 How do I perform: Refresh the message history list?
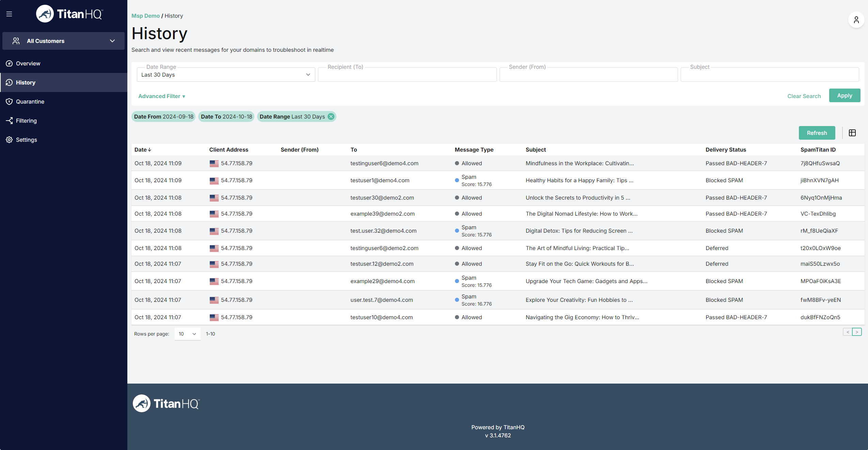click(817, 133)
